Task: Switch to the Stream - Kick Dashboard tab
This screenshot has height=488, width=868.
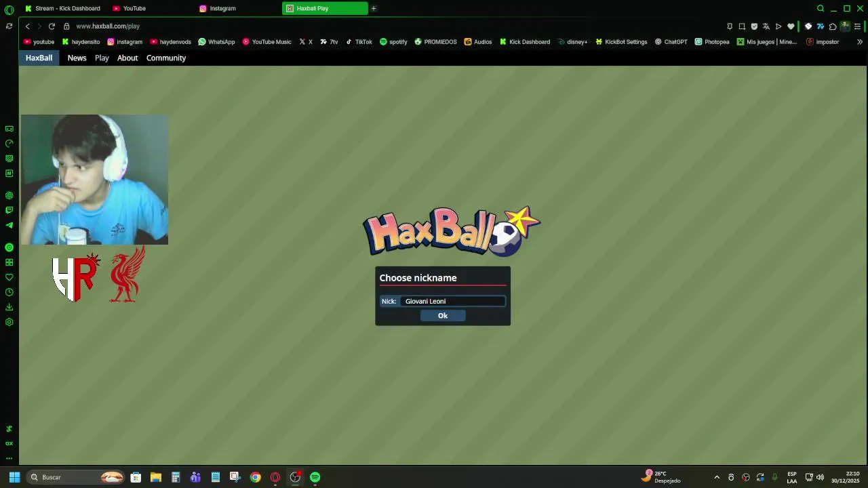Action: point(62,8)
